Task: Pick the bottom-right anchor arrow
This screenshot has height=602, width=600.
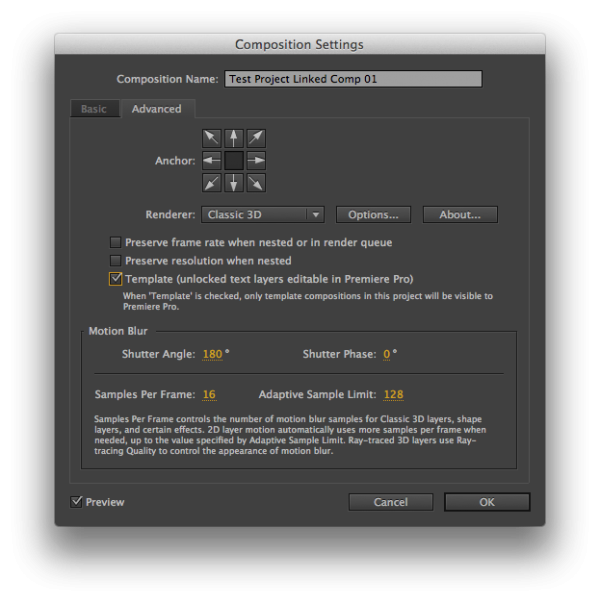Action: click(256, 182)
